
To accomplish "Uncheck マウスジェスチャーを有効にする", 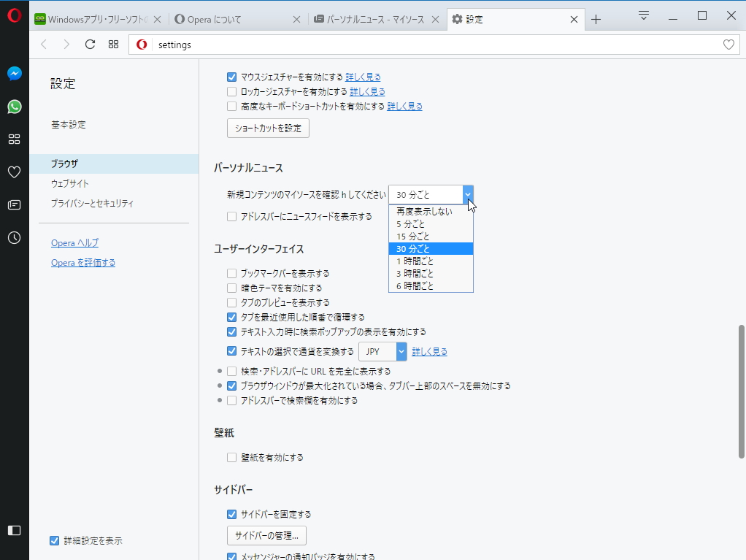I will [x=231, y=77].
